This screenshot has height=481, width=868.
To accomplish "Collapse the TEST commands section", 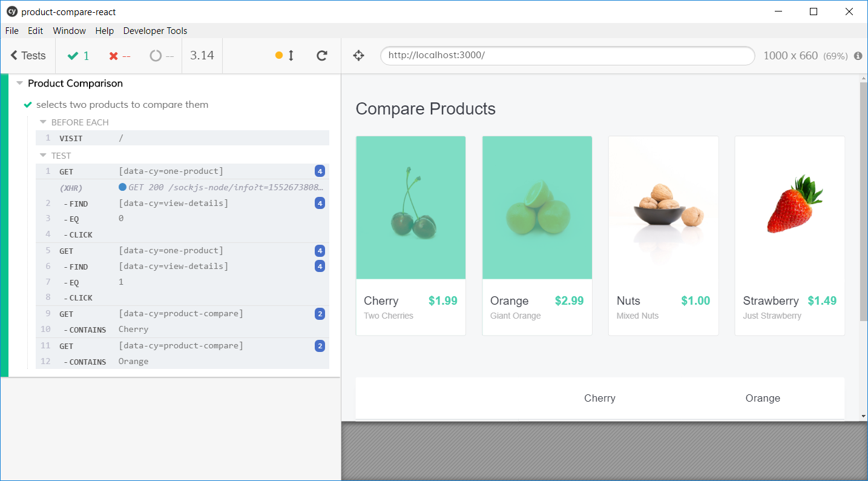I will tap(43, 156).
